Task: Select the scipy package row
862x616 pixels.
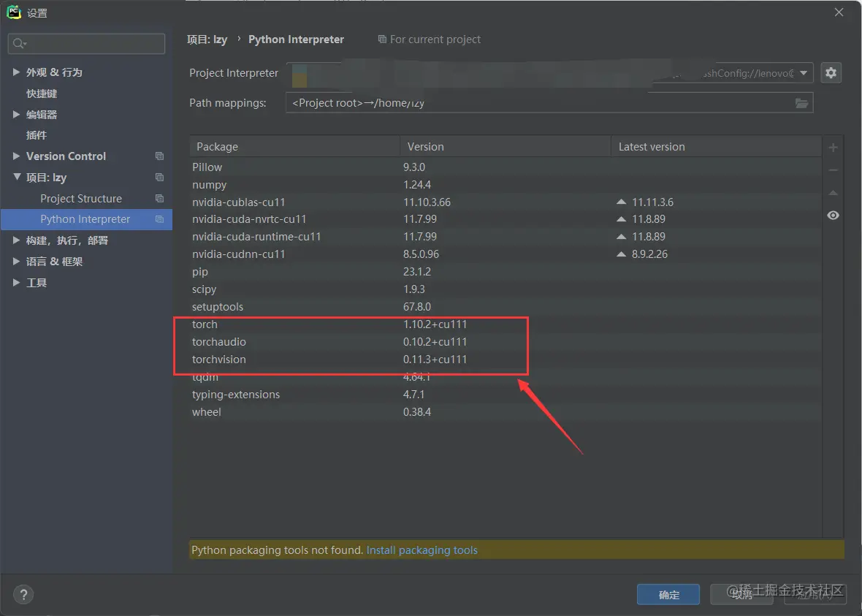Action: coord(506,289)
